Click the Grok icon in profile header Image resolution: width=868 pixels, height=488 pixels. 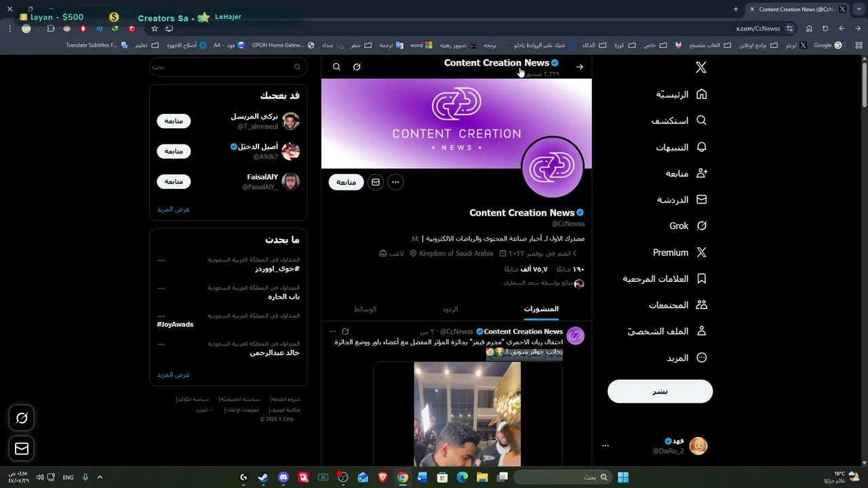click(357, 67)
